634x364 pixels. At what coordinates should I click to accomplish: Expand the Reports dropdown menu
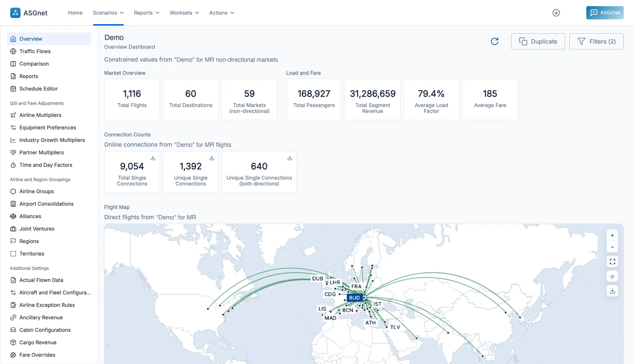click(x=146, y=13)
